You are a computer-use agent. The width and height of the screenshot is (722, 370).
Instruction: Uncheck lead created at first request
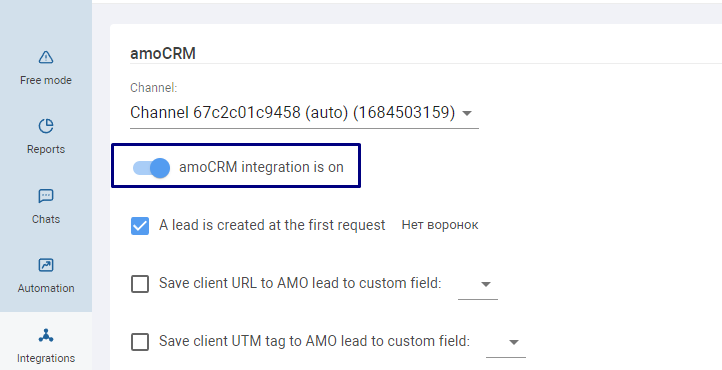[x=140, y=226]
